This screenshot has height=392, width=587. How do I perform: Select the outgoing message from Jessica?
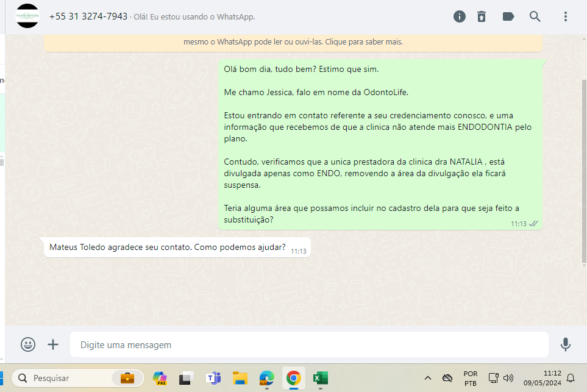click(380, 144)
